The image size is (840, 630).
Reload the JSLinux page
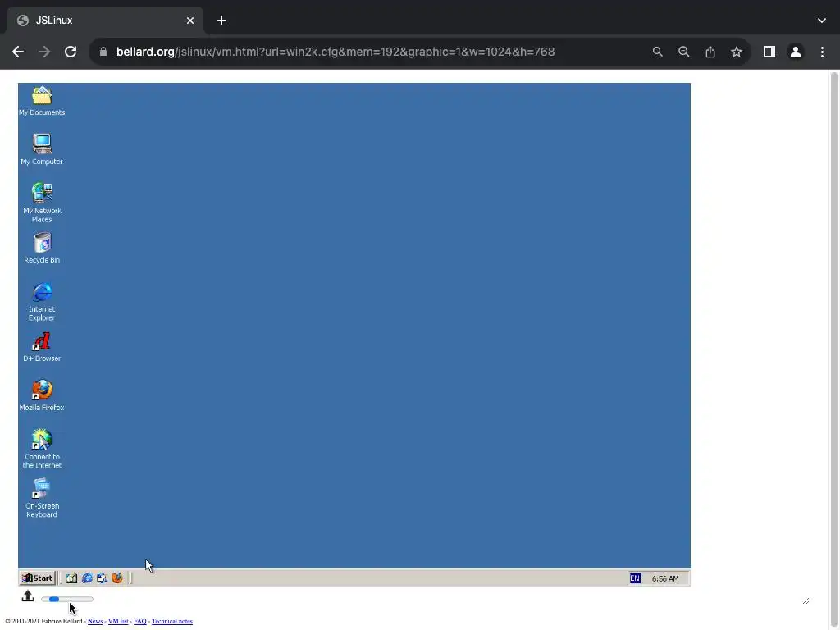(71, 52)
